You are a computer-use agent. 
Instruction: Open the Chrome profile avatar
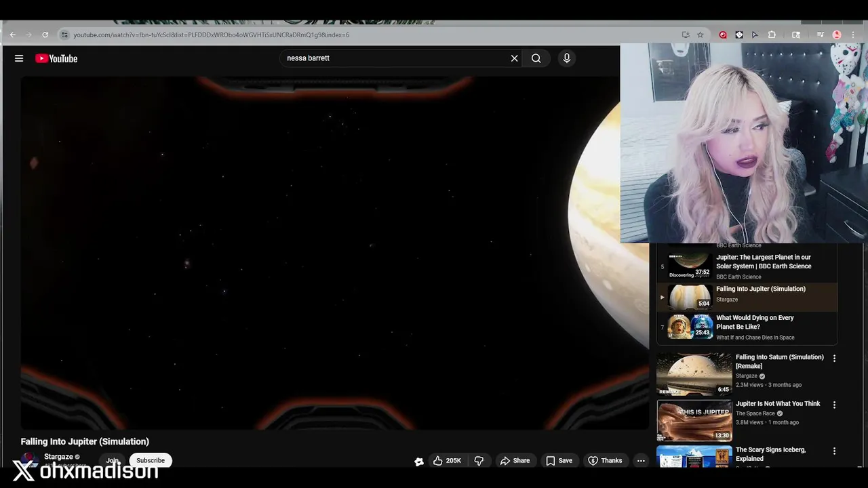tap(837, 35)
